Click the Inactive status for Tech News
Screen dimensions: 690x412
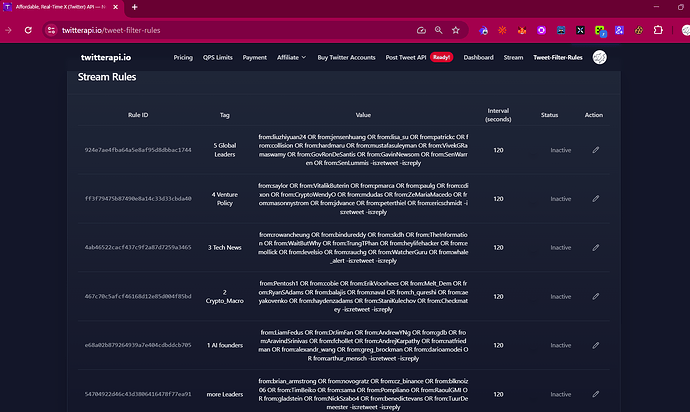(x=561, y=248)
